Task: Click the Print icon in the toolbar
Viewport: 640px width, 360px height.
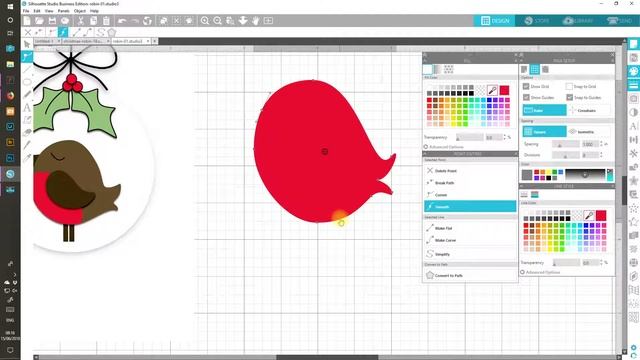Action: point(65,20)
